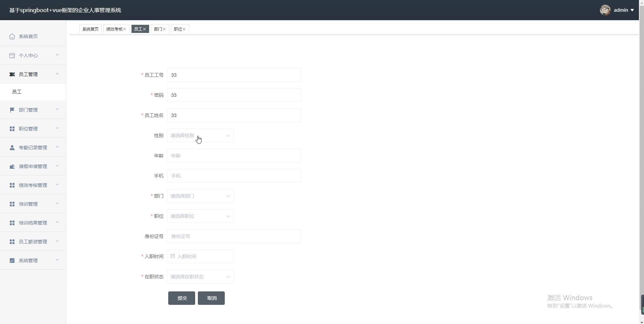This screenshot has width=644, height=324.
Task: Click the grid icon beside 职位管理
Action: tap(12, 129)
